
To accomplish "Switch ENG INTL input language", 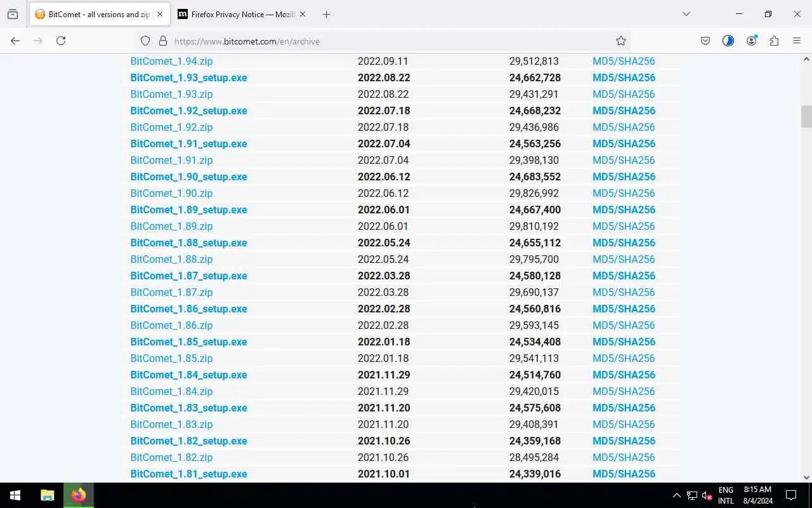I will (x=726, y=495).
